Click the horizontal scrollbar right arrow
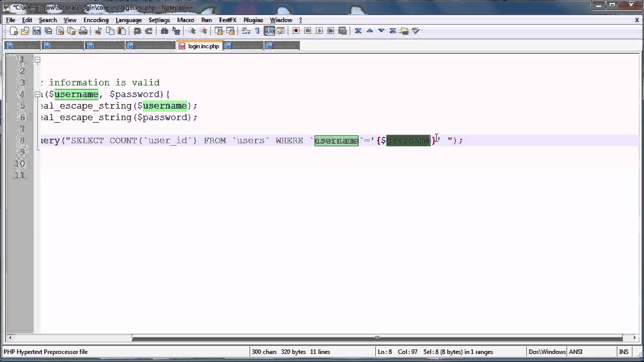Screen dimensions: 644x362 634,338
